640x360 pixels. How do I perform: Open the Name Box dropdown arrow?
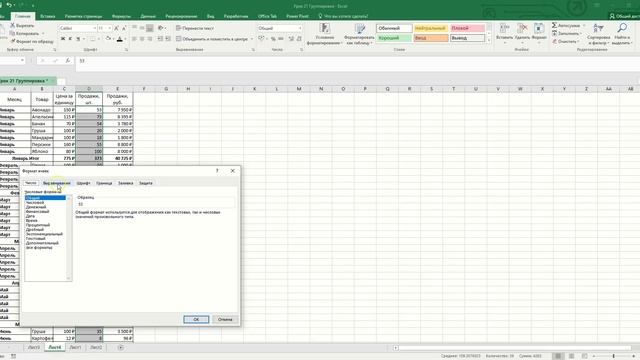[x=22, y=60]
